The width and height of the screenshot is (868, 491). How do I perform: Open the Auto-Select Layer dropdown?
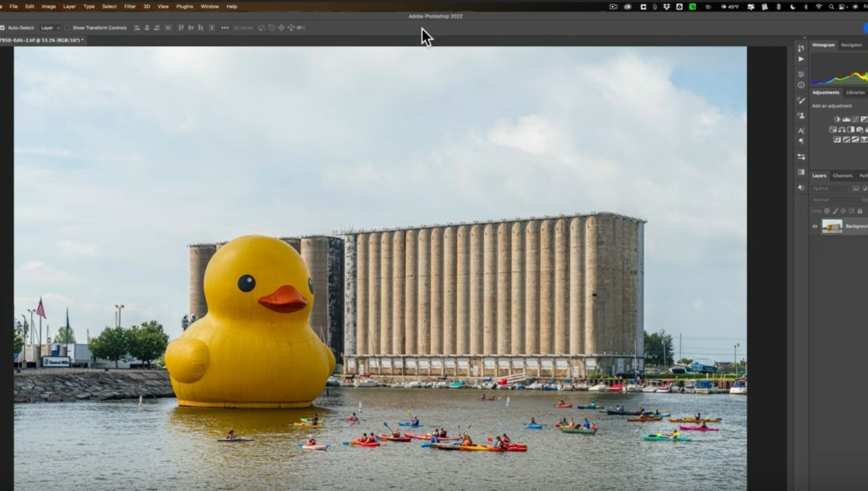(x=50, y=28)
